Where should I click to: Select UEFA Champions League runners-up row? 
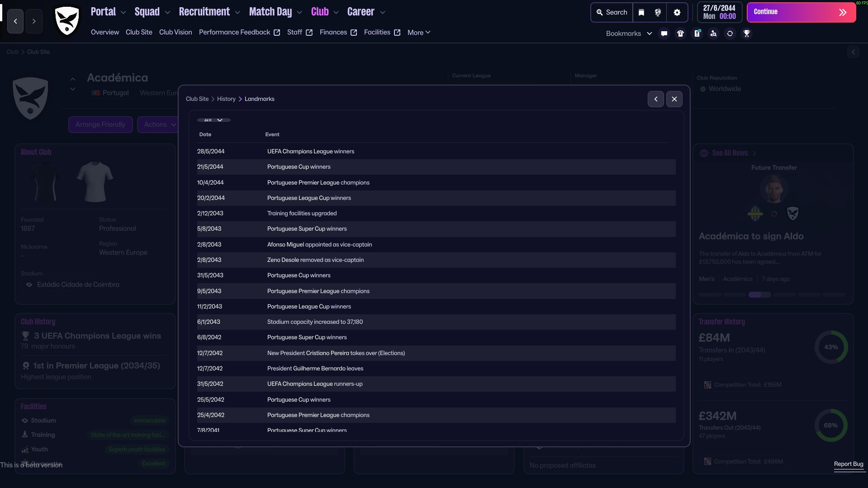436,384
